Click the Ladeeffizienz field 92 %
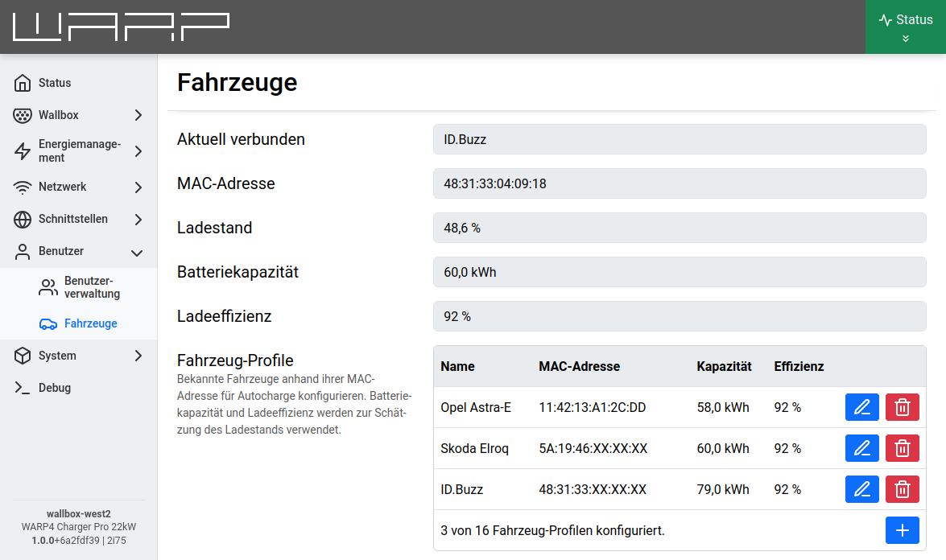946x560 pixels. pos(680,316)
